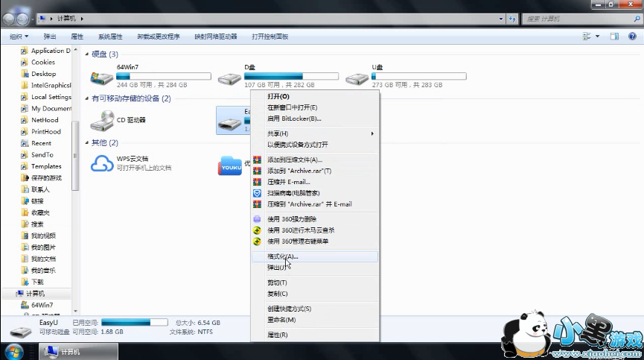Select the D盘 hard drive icon
The image size is (644, 360).
229,77
